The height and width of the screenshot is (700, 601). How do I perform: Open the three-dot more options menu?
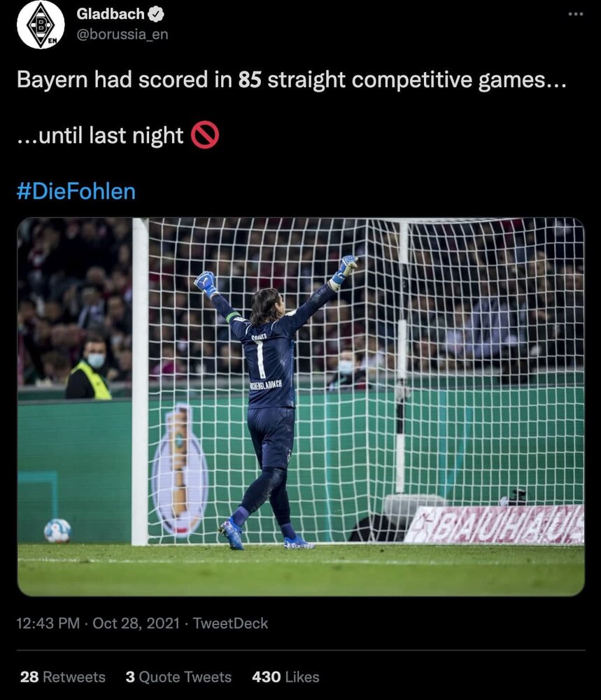[x=576, y=14]
